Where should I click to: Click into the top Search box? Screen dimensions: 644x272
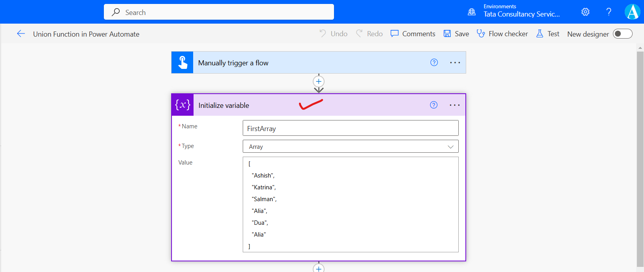click(219, 12)
